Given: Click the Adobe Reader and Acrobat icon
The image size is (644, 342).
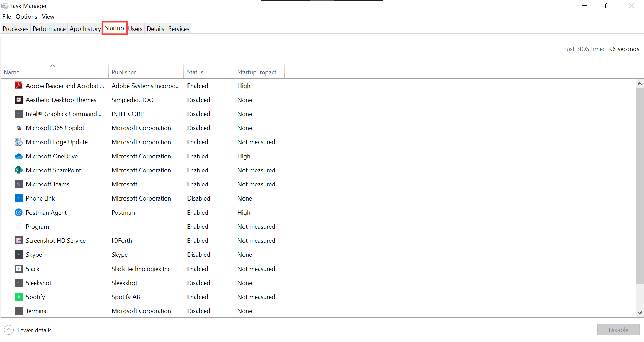Looking at the screenshot, I should (19, 85).
